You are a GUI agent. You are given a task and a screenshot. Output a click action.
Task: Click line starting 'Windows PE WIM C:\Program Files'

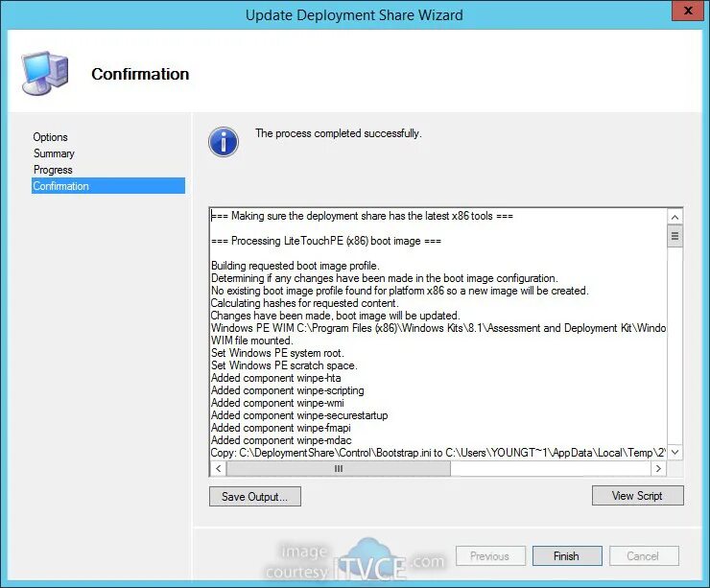pyautogui.click(x=438, y=328)
